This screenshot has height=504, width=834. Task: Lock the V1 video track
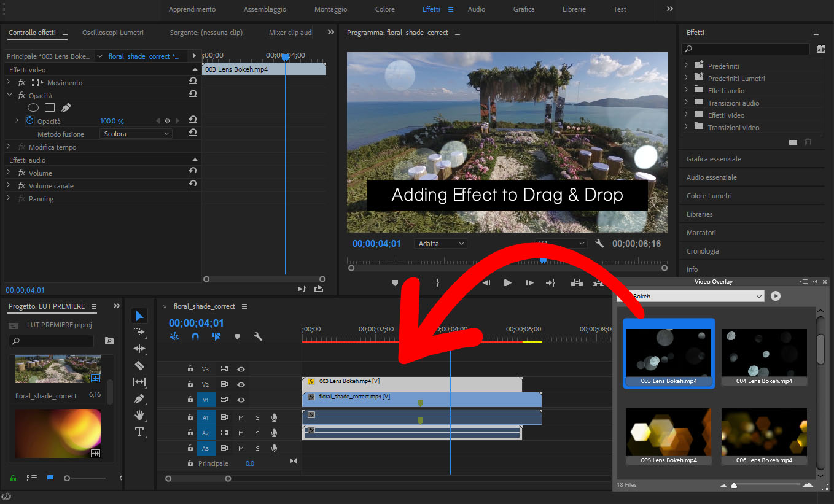(190, 400)
